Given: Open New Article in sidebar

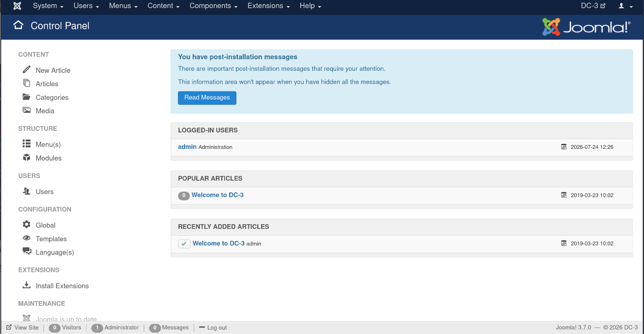Looking at the screenshot, I should point(53,70).
